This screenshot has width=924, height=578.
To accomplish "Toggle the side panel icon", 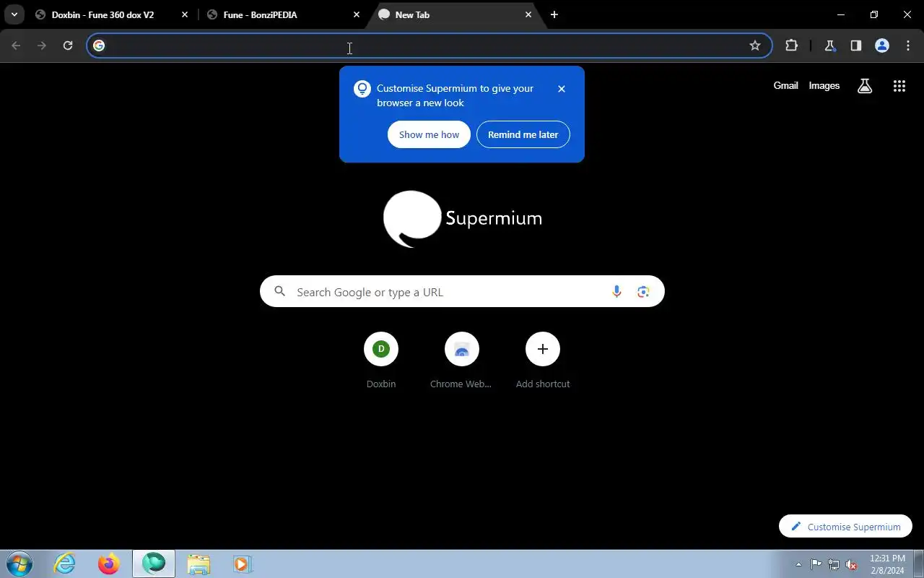I will [x=855, y=46].
